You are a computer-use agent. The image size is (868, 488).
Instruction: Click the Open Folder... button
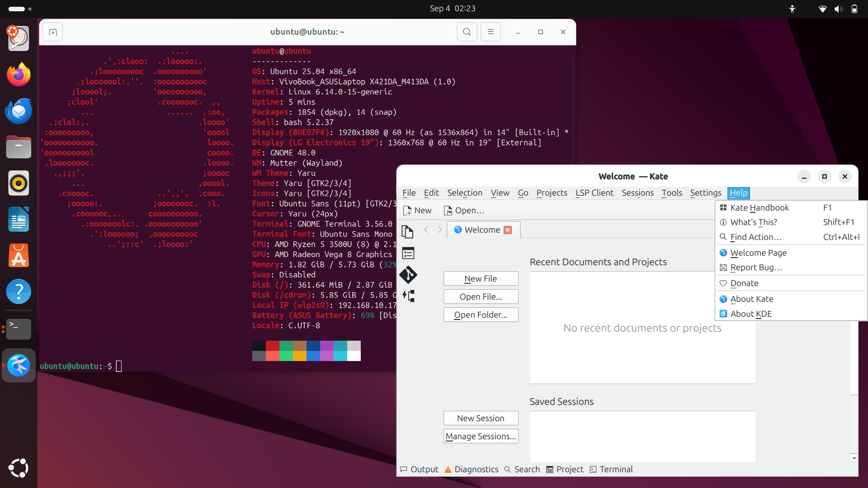tap(481, 315)
